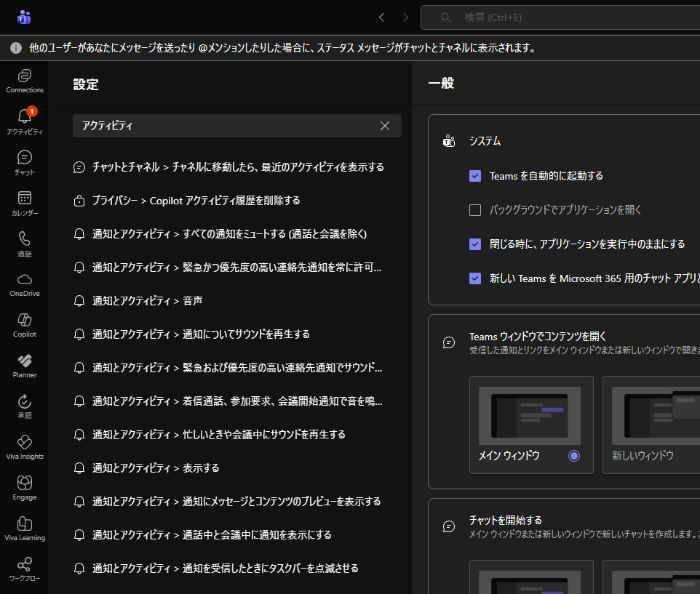This screenshot has width=700, height=594.
Task: Open Viva Insights from the sidebar
Action: pos(25,446)
